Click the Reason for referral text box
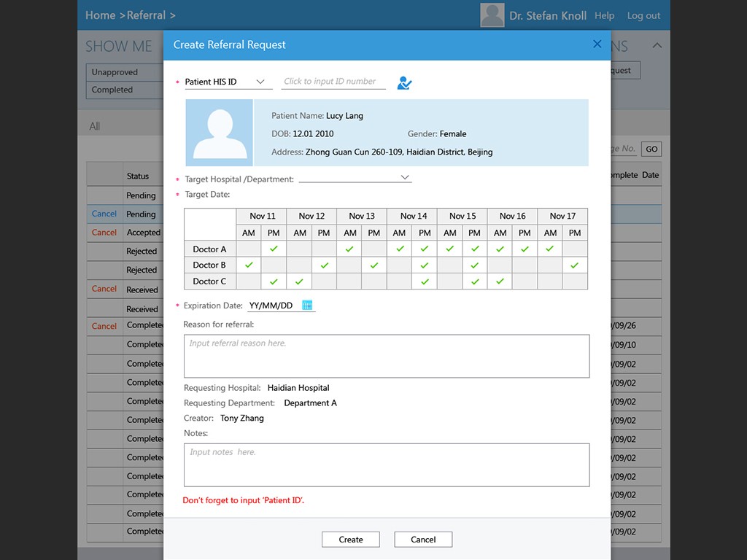The height and width of the screenshot is (560, 747). (x=386, y=356)
